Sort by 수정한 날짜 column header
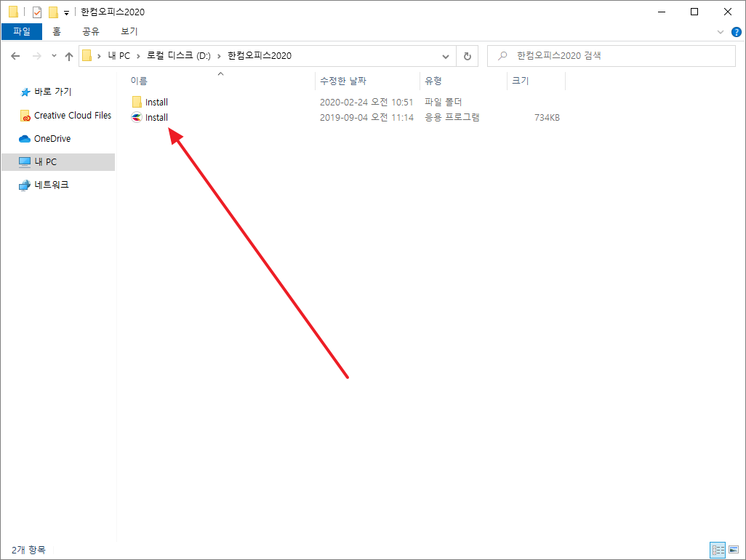The width and height of the screenshot is (746, 560). tap(343, 81)
